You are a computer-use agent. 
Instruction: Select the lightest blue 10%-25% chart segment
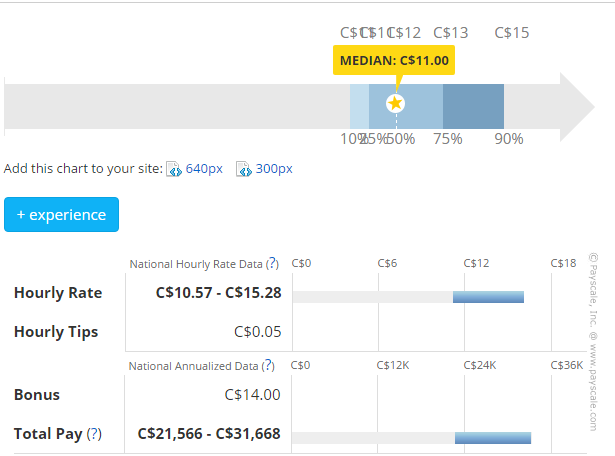(x=359, y=104)
